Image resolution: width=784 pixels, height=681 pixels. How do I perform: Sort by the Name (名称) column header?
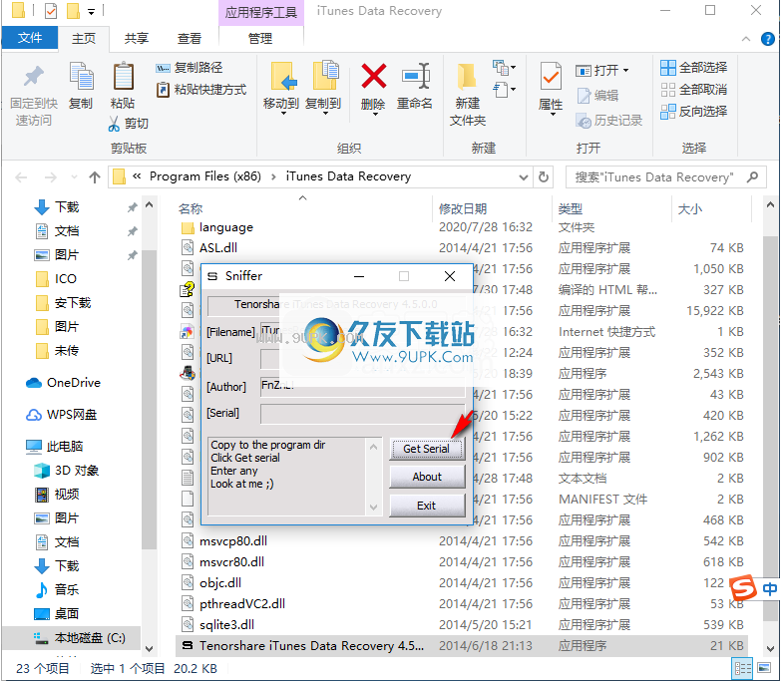[191, 208]
